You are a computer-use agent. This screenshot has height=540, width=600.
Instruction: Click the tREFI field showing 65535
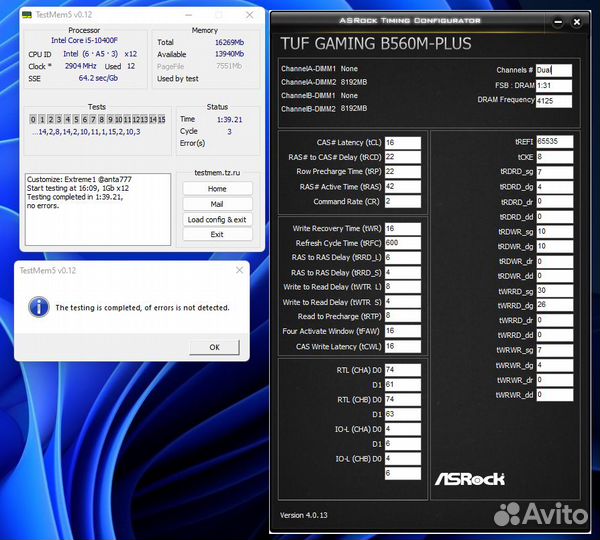pyautogui.click(x=554, y=141)
